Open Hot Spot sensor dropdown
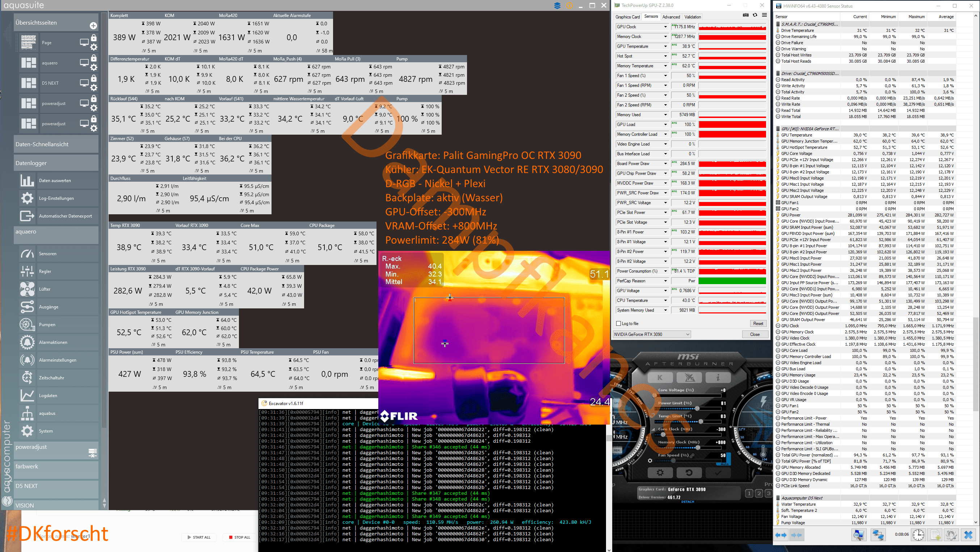This screenshot has height=552, width=980. click(x=665, y=56)
